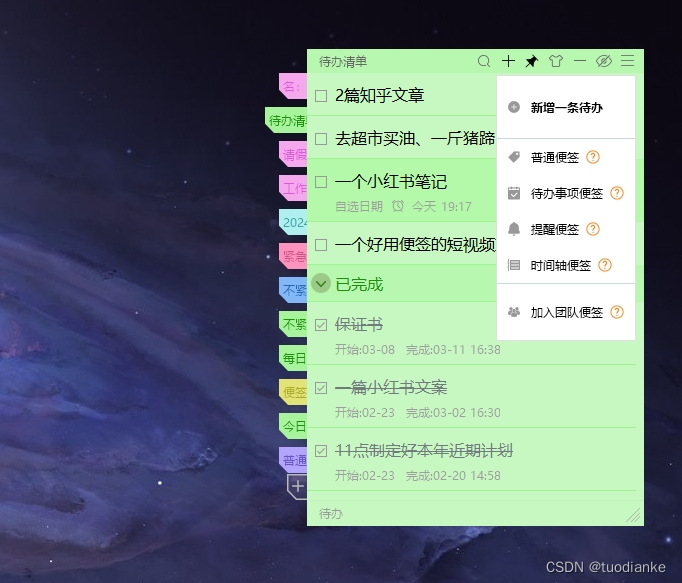The width and height of the screenshot is (682, 583).
Task: Click the plus add-tab icon below side tabs
Action: (298, 486)
